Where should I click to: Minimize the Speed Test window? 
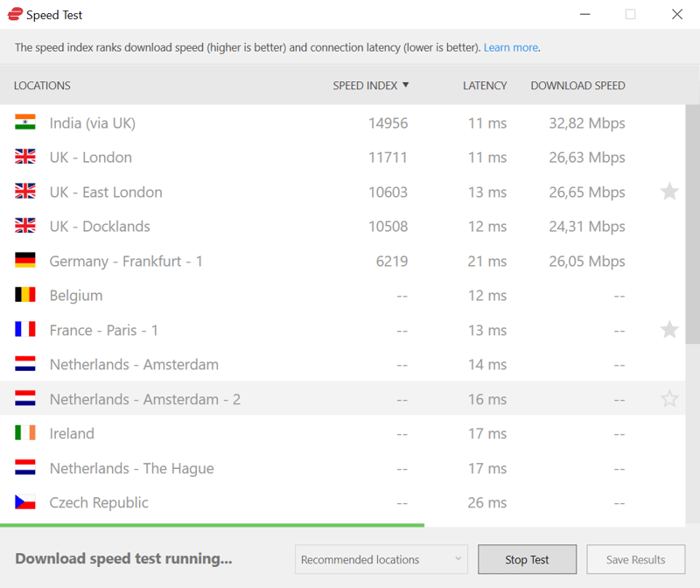[x=584, y=14]
